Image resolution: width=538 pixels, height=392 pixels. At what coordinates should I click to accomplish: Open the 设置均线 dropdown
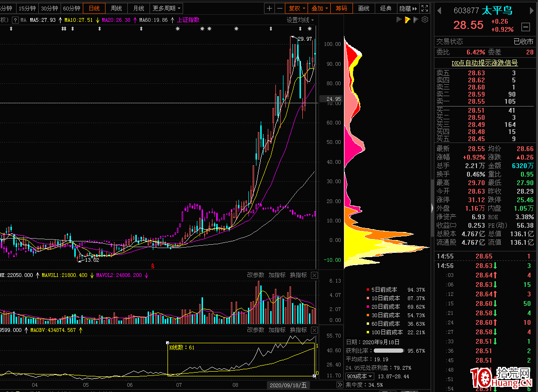300,20
